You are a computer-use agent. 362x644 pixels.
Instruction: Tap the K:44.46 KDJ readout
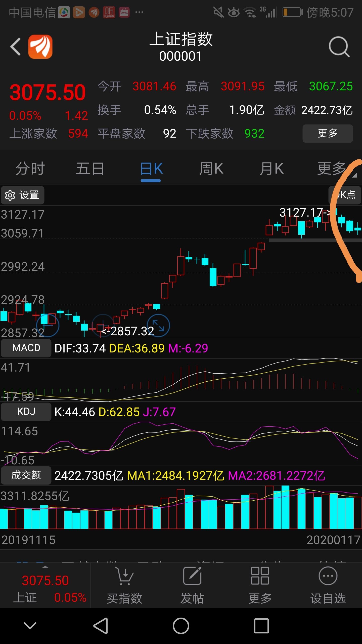coord(75,412)
